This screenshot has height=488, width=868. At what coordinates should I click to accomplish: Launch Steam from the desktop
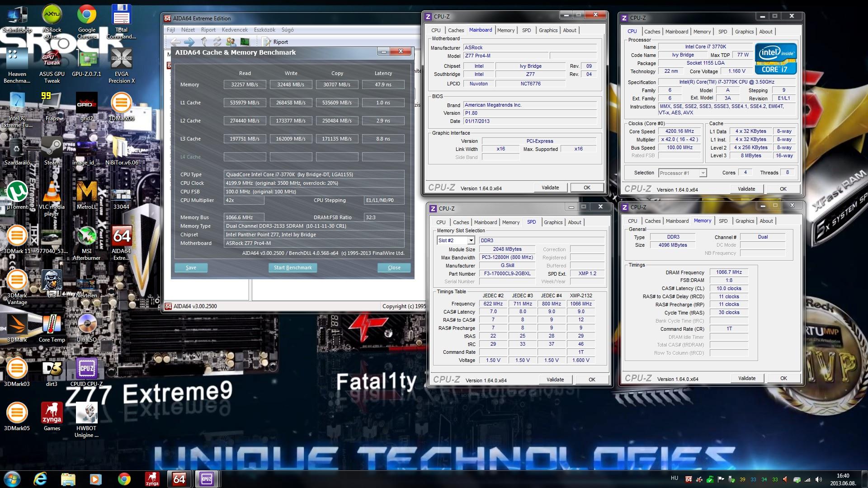tap(52, 151)
